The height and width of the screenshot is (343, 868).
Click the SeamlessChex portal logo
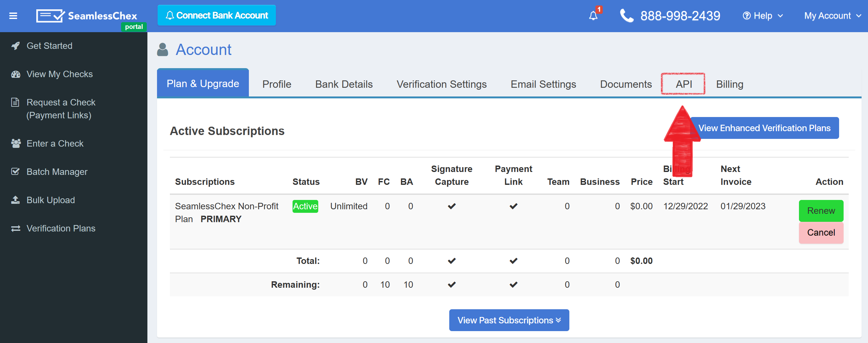click(x=91, y=19)
